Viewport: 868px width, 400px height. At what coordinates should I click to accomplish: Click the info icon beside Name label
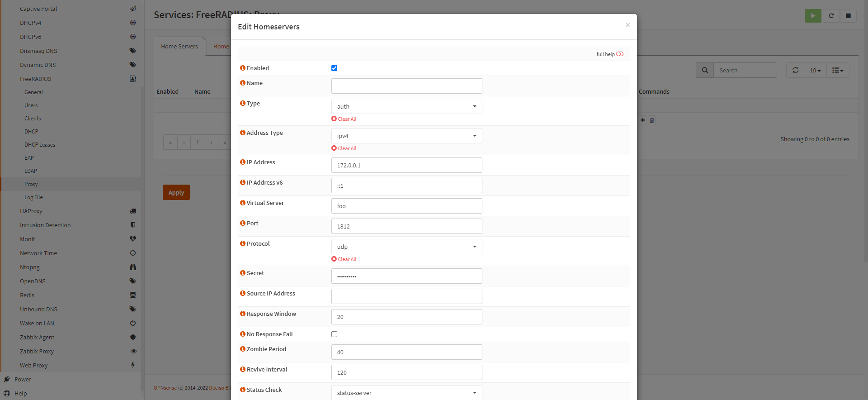point(243,83)
